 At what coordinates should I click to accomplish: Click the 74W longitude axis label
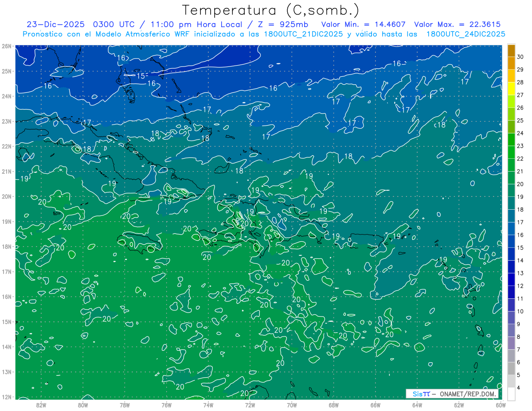[x=208, y=404]
